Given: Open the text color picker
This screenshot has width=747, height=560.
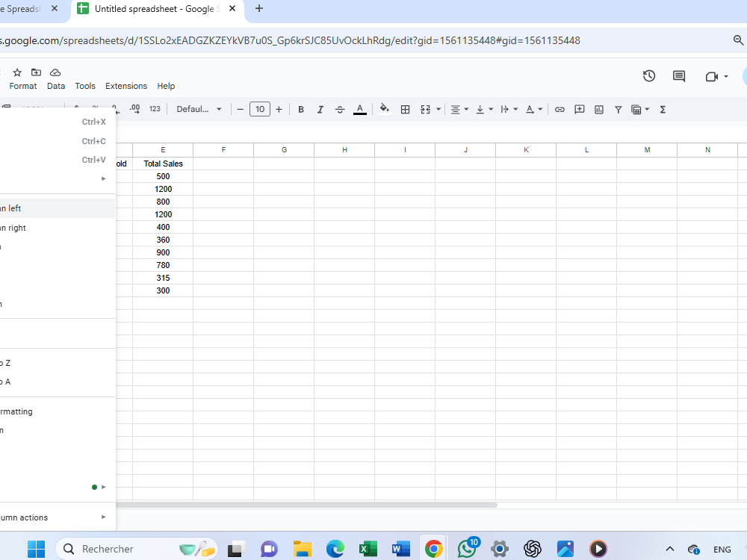Looking at the screenshot, I should [360, 110].
